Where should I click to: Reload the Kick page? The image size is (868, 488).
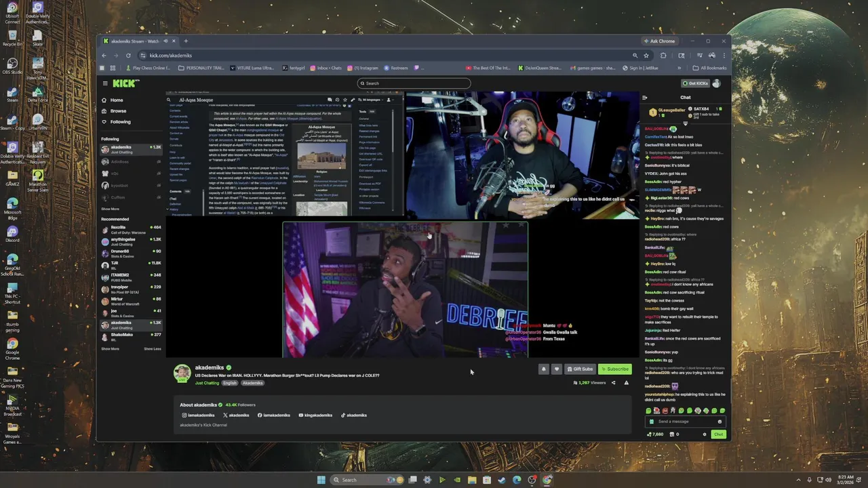click(x=128, y=56)
